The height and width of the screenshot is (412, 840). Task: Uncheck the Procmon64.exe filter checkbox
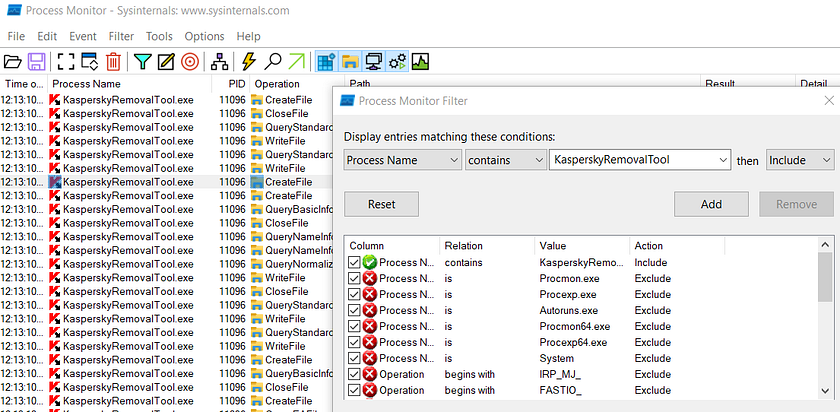(354, 326)
